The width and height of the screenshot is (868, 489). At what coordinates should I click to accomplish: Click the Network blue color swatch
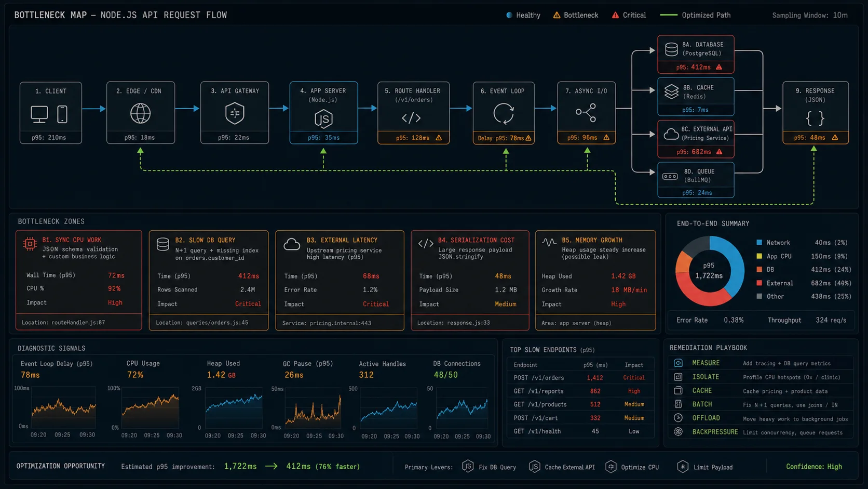[759, 243]
